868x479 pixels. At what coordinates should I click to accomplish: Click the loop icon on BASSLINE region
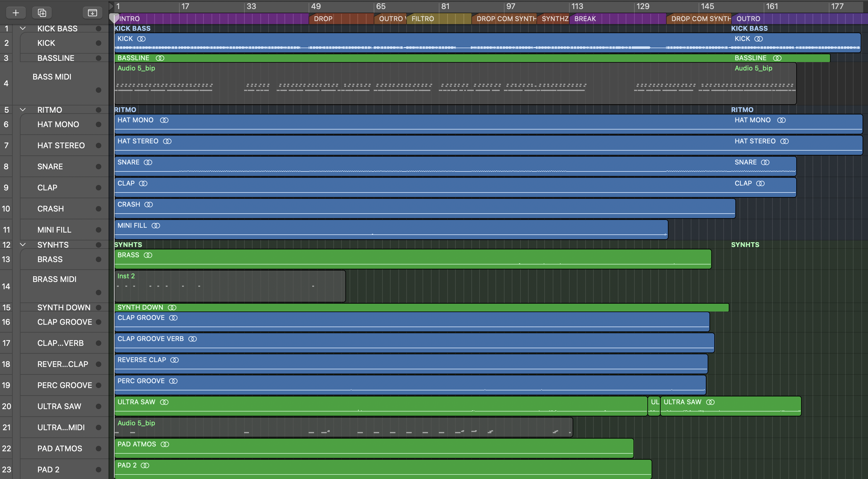click(160, 58)
